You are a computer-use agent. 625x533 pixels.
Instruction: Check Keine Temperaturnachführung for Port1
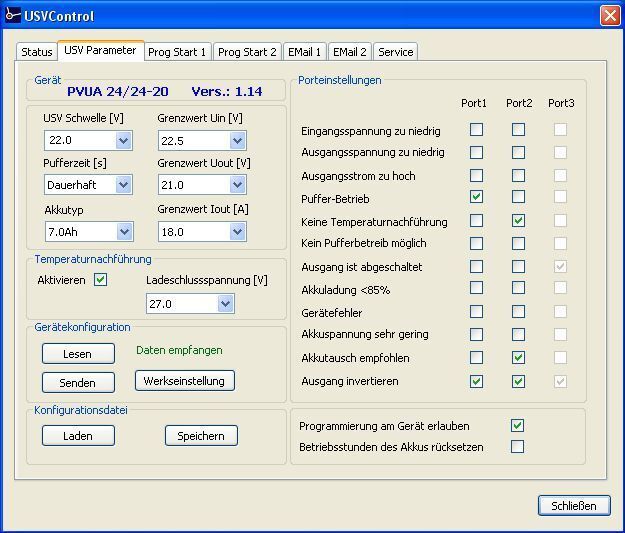click(x=476, y=220)
